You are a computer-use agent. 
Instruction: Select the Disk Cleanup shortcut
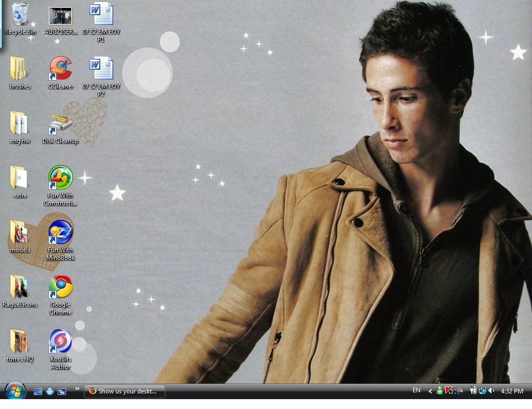[x=60, y=124]
